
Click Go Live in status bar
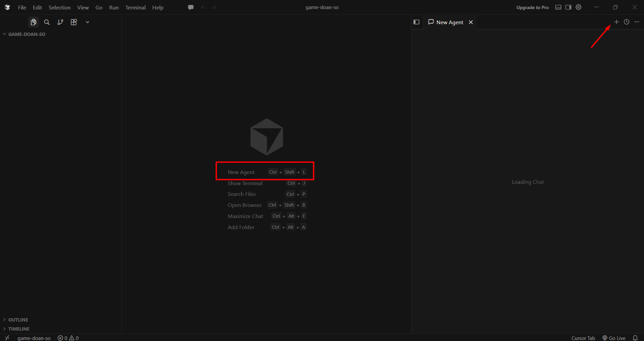614,338
